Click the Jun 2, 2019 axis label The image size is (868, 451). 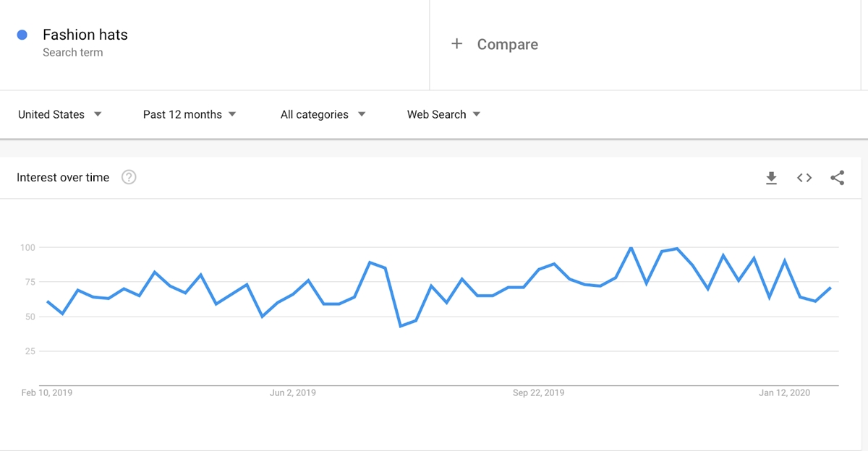pos(293,393)
